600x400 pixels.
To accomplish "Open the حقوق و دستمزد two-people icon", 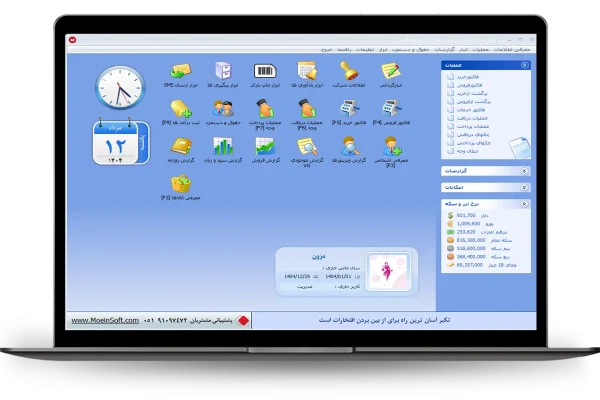I will (x=223, y=108).
